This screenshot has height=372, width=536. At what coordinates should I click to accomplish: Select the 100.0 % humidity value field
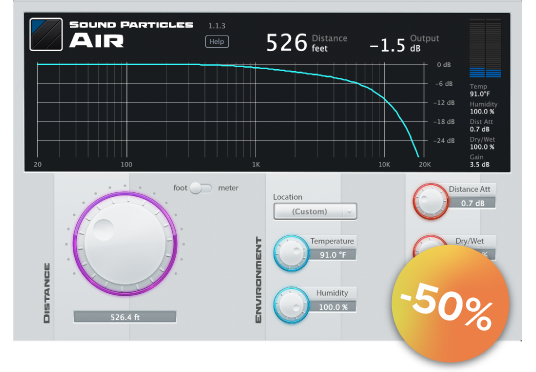333,307
